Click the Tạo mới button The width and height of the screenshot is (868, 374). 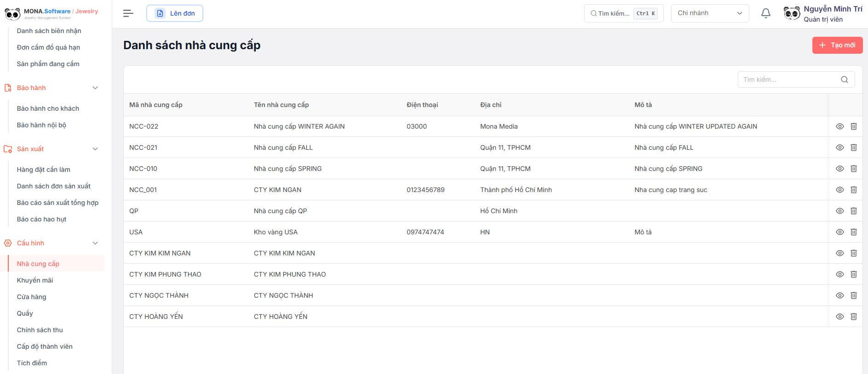pos(837,45)
